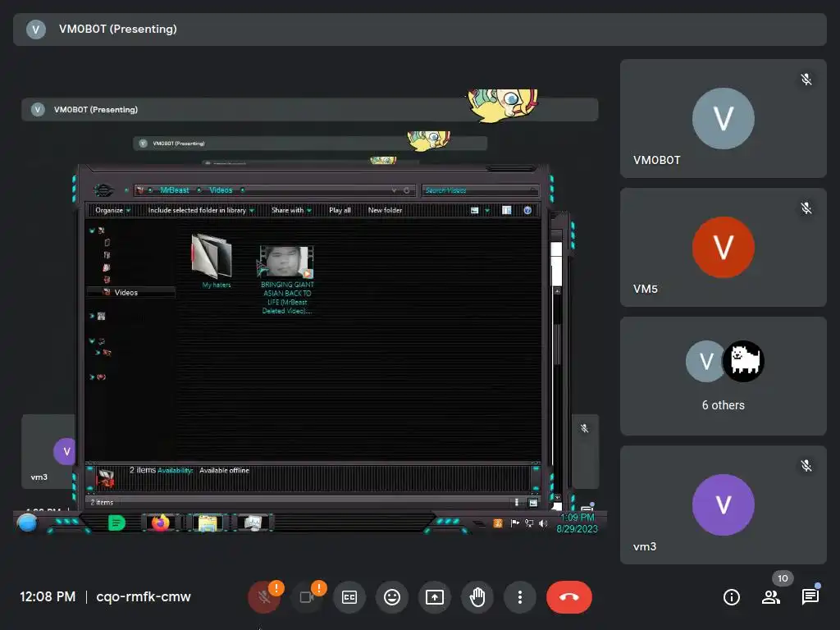Leave the call with red hang-up button
This screenshot has width=840, height=630.
click(x=569, y=597)
